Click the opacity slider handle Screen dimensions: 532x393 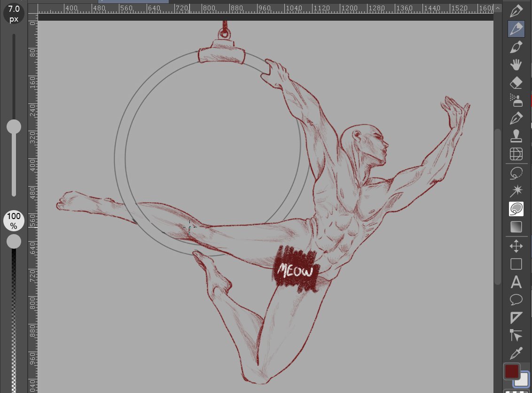coord(14,242)
